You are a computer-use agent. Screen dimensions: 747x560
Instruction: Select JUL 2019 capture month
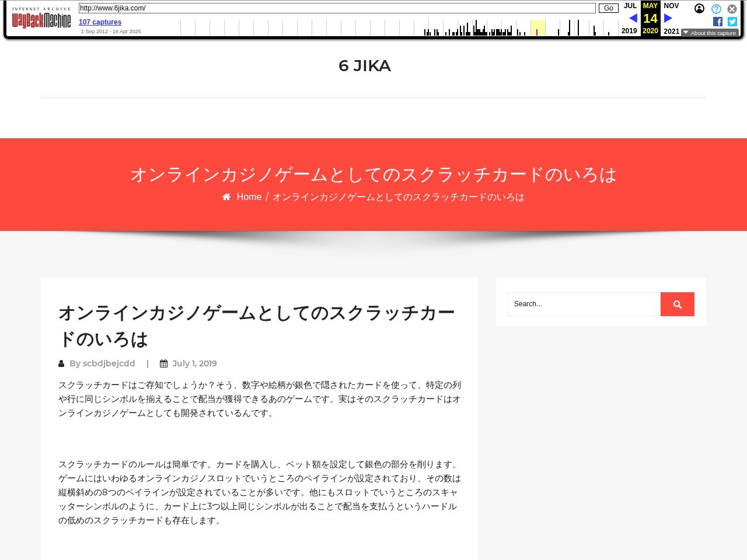pos(630,6)
